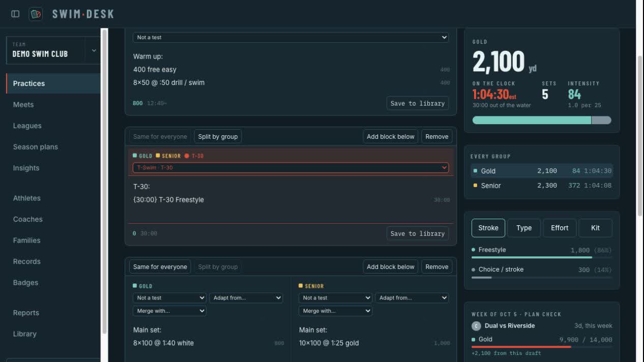Open Gold group's Not a test dropdown

(170, 298)
